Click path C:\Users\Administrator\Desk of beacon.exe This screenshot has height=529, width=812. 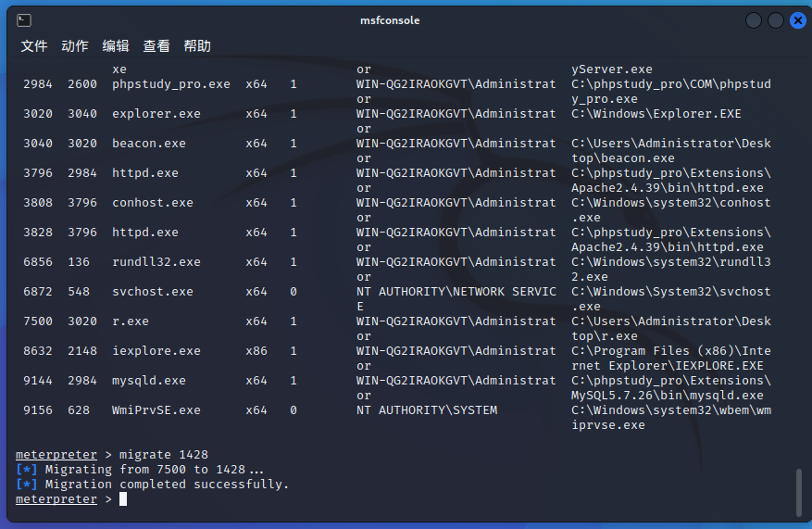click(x=671, y=143)
